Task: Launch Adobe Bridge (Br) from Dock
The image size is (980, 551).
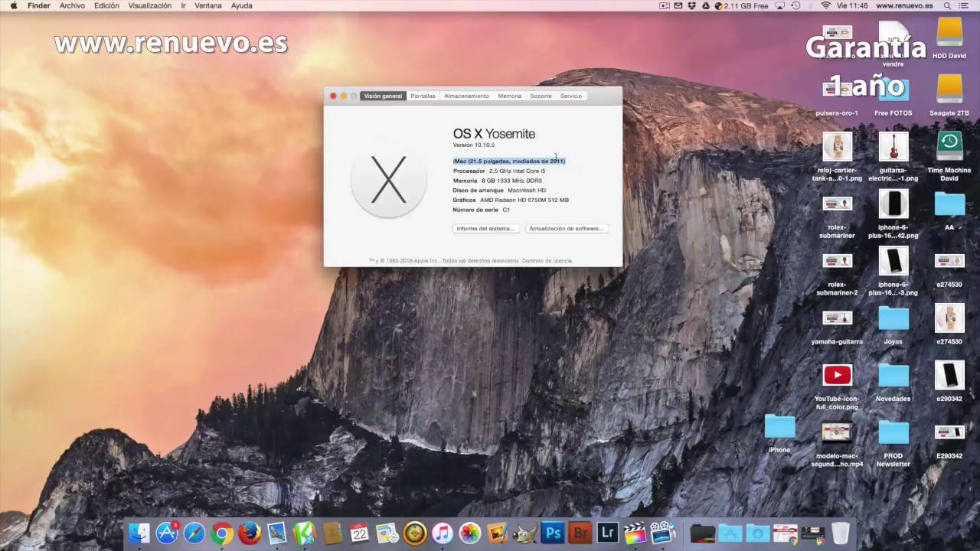Action: pyautogui.click(x=580, y=533)
